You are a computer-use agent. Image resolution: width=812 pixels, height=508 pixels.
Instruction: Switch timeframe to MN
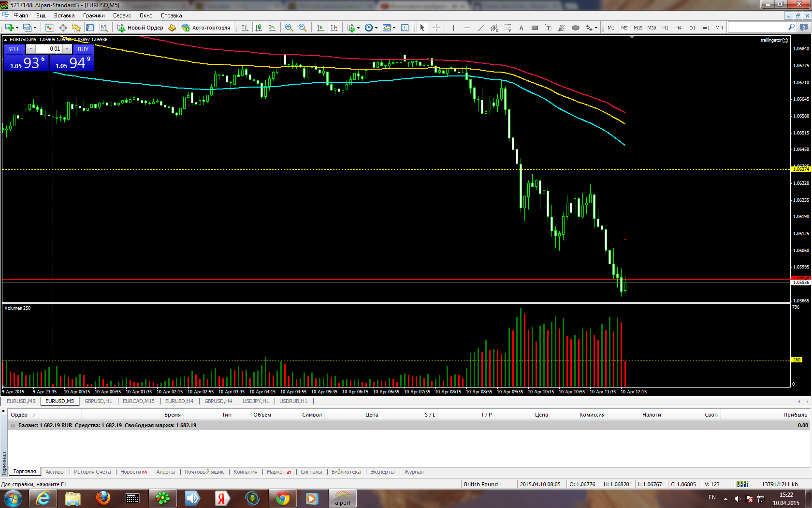(719, 28)
